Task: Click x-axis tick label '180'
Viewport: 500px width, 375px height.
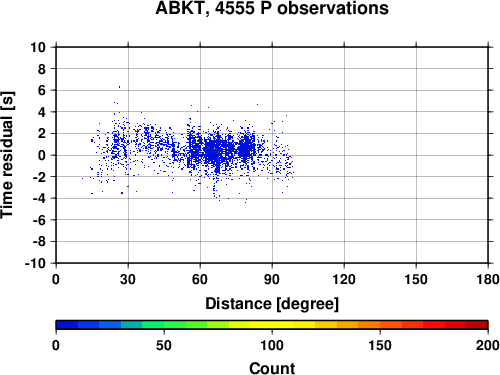Action: (x=488, y=279)
